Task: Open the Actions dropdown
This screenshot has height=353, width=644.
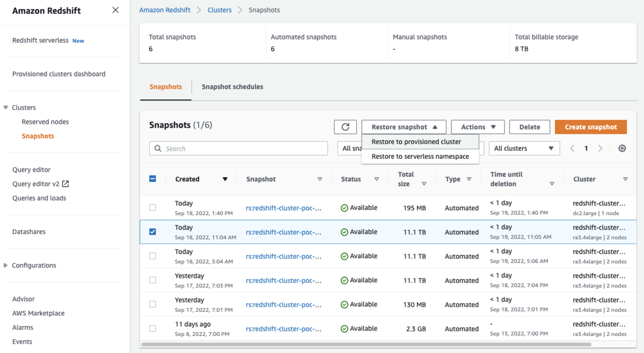Action: [478, 127]
